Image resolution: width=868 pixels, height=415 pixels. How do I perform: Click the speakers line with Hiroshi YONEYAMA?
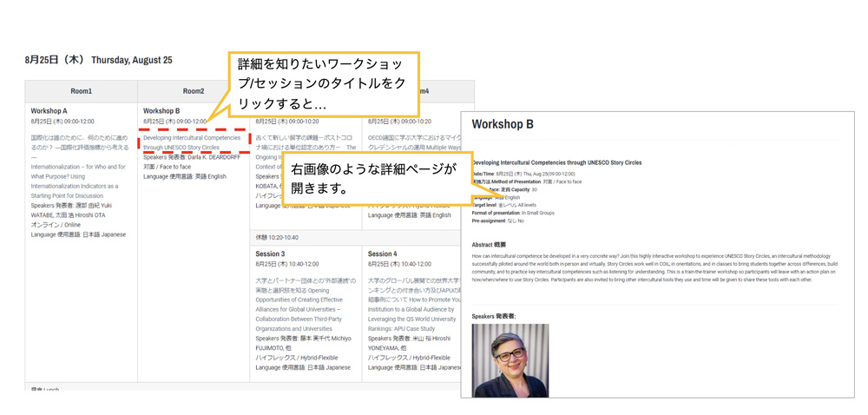pyautogui.click(x=410, y=343)
